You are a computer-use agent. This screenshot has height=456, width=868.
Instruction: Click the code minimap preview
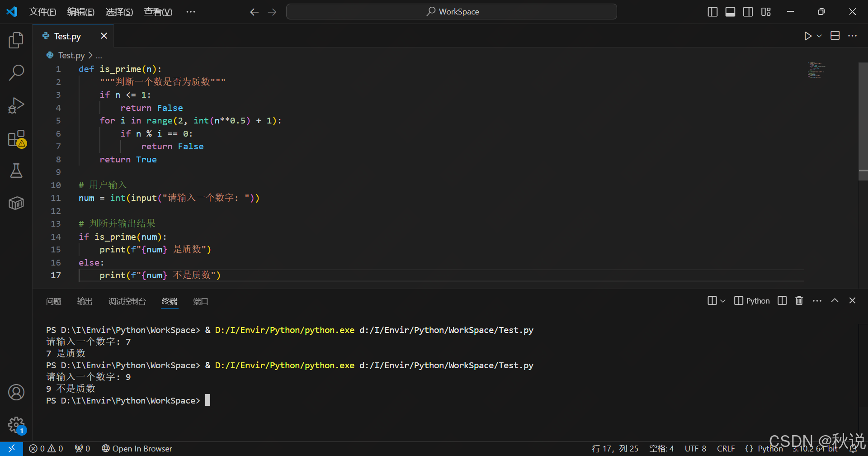816,70
